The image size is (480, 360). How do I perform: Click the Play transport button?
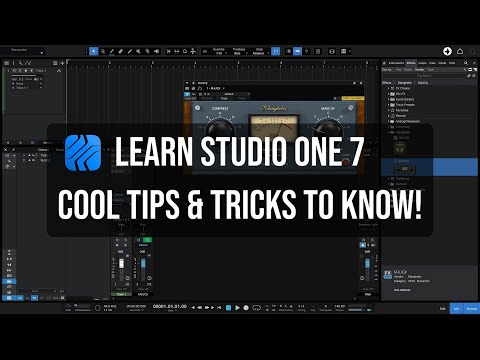[237, 308]
